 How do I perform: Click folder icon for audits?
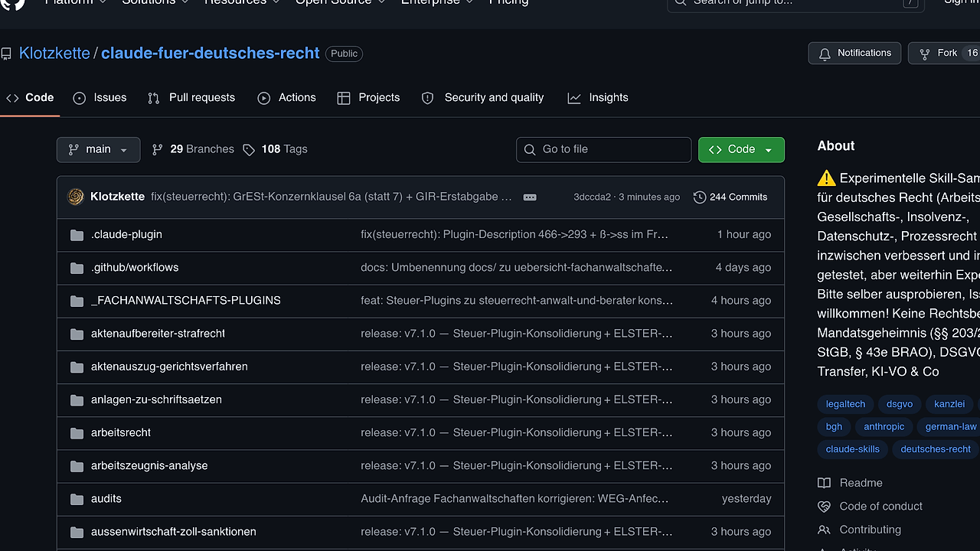pyautogui.click(x=77, y=499)
